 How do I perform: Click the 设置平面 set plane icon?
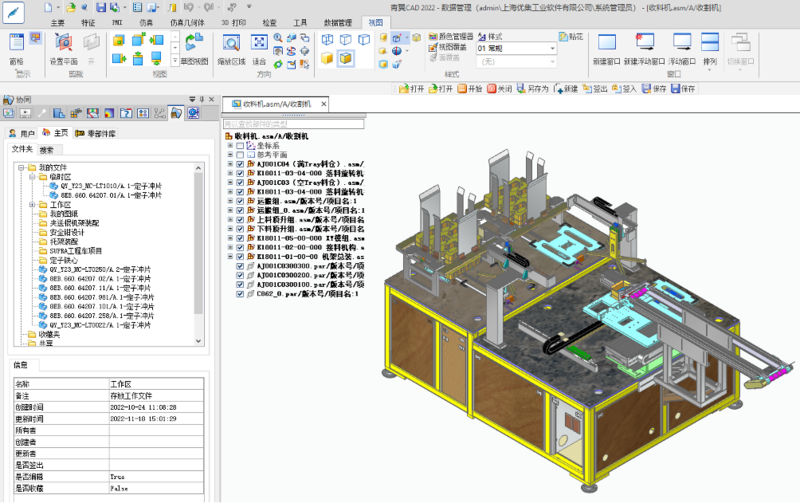(62, 46)
